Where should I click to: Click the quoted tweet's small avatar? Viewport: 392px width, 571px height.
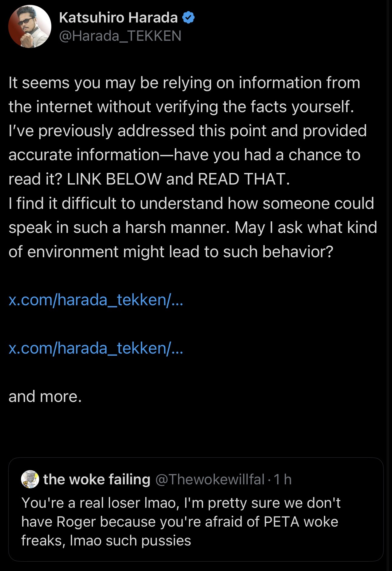(x=30, y=479)
